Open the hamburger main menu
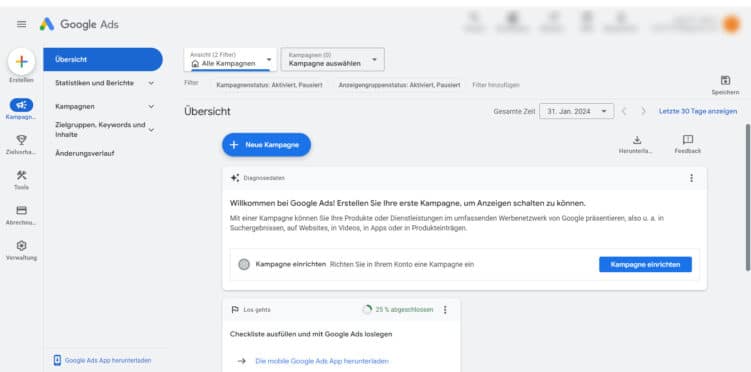This screenshot has height=372, width=751. pos(22,24)
